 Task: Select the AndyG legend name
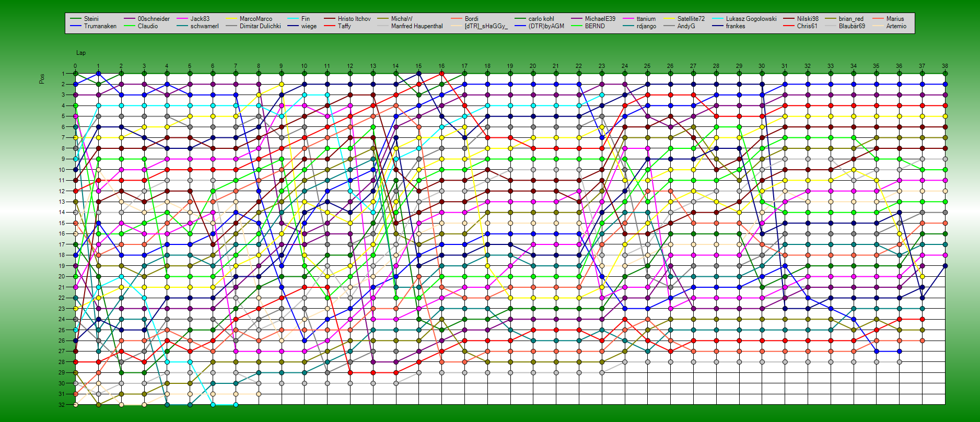click(x=686, y=26)
